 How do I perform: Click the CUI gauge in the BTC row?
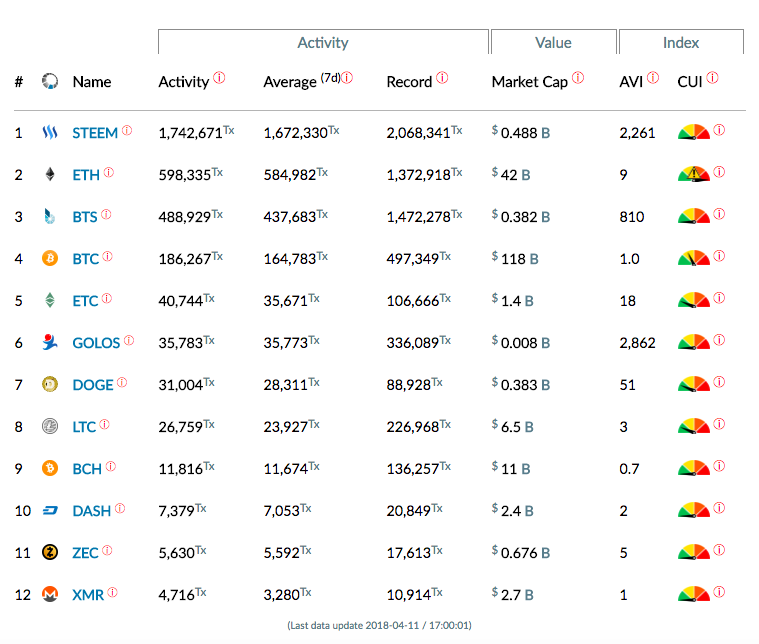click(693, 259)
